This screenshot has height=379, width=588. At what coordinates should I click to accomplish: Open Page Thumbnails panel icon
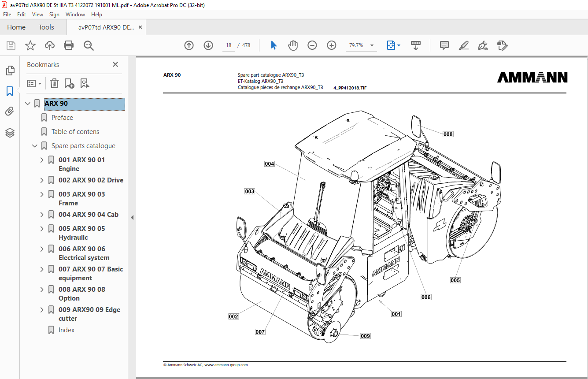10,70
